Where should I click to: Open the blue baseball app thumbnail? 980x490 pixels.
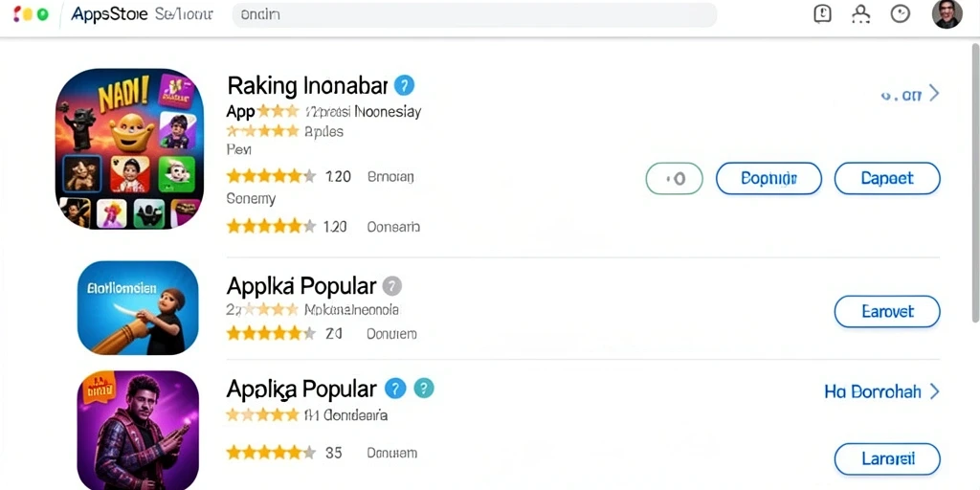[138, 308]
